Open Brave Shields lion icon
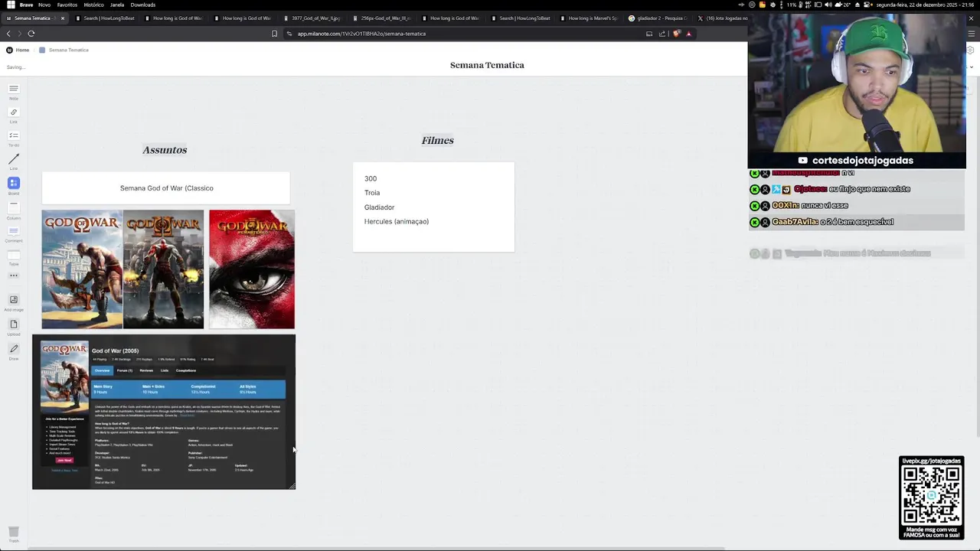The width and height of the screenshot is (980, 551). 676,34
